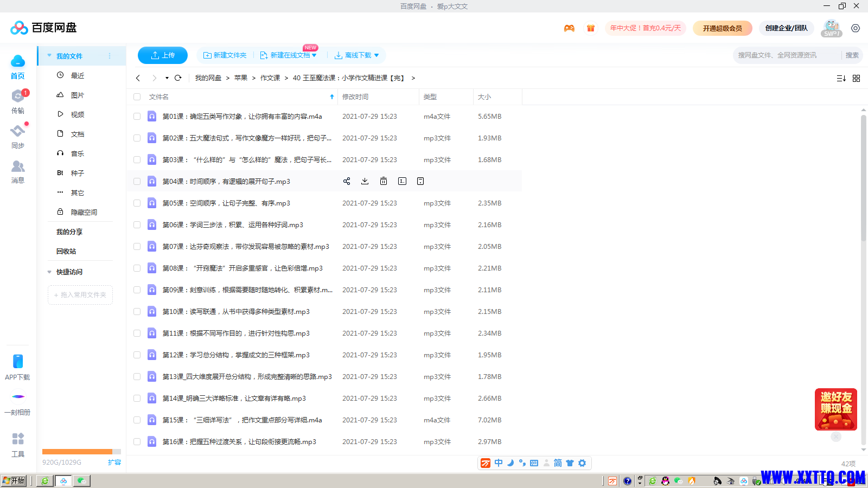
Task: Click the 搜网盘文件 search field
Action: tap(787, 55)
